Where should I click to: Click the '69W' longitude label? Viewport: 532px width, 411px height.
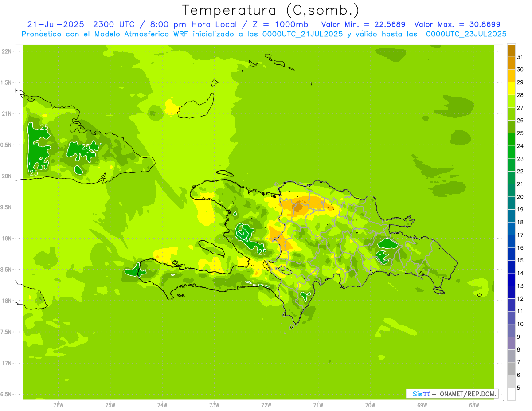tap(422, 405)
